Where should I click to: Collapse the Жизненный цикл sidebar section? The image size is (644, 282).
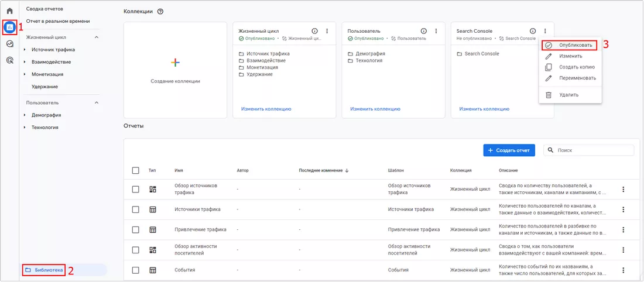(97, 37)
